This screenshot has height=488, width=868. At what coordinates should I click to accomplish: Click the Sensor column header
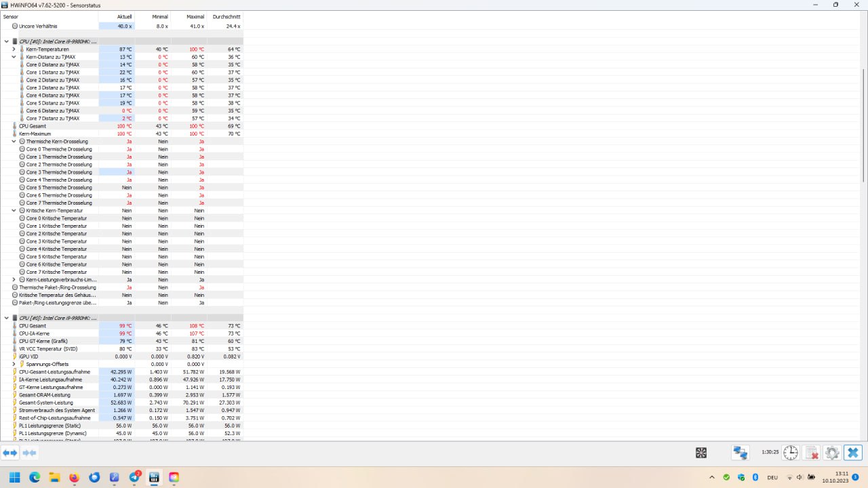point(50,16)
